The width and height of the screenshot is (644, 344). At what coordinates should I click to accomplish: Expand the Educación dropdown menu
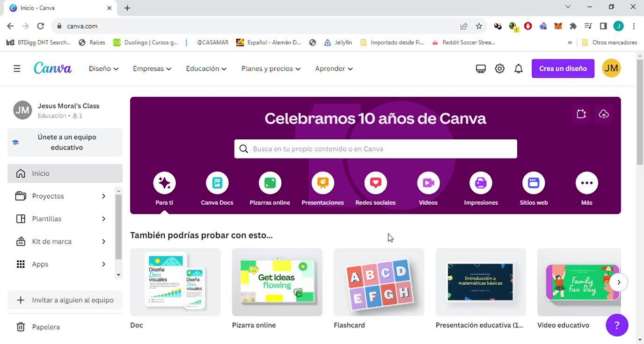[206, 69]
